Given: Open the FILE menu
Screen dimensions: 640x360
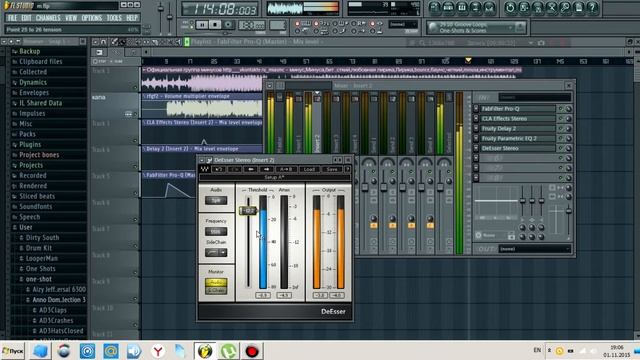Looking at the screenshot, I should (12, 18).
